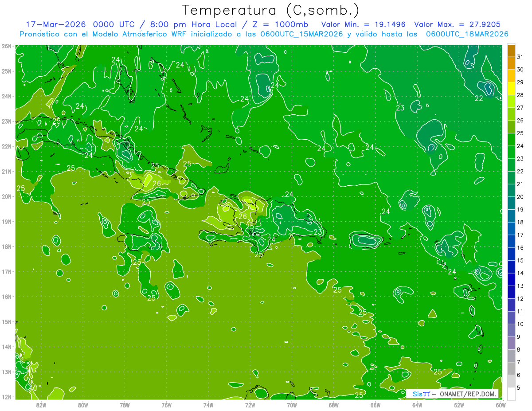Viewport: 532px width, 411px height.
Task: Click the gray legend swatch between 6 and 7
Action: [x=511, y=368]
